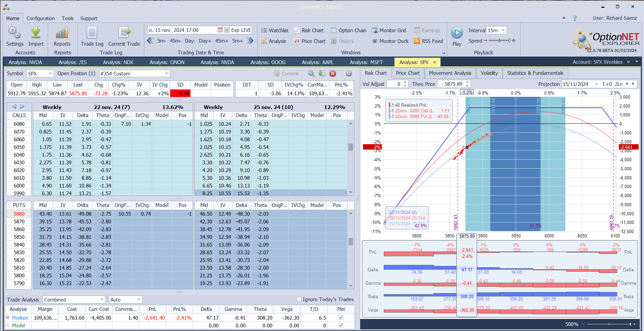Click the magnifier search icon beside Commit

pyautogui.click(x=311, y=74)
